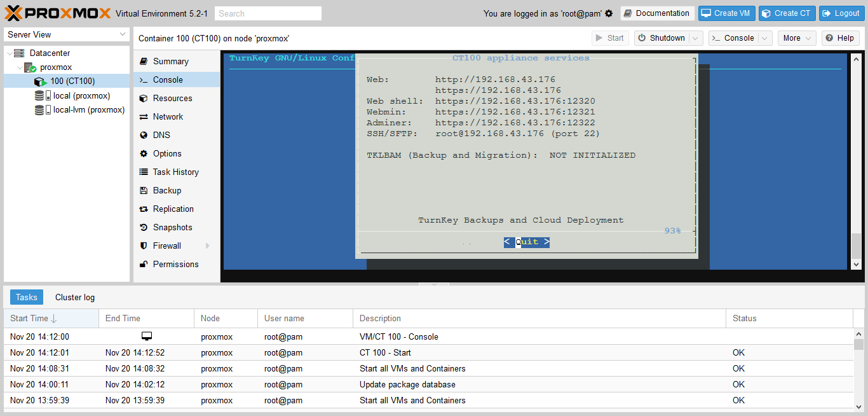Click the local-lvm storage database icon
Viewport: 868px width, 416px height.
tap(39, 109)
